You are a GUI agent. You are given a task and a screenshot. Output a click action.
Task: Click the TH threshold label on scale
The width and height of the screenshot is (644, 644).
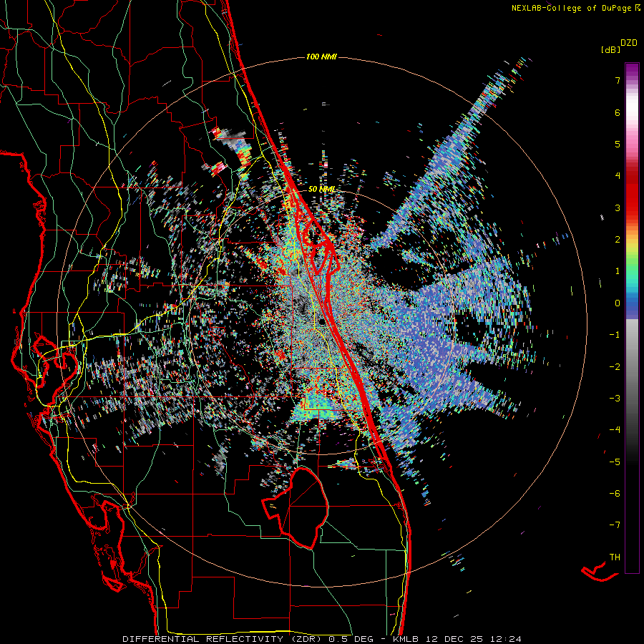pos(615,557)
